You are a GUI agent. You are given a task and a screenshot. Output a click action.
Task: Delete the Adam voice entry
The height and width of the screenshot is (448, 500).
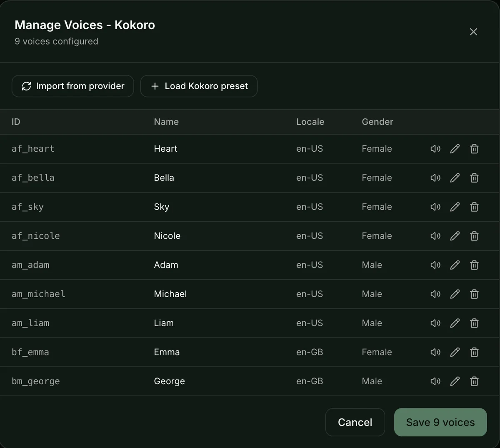click(x=474, y=265)
